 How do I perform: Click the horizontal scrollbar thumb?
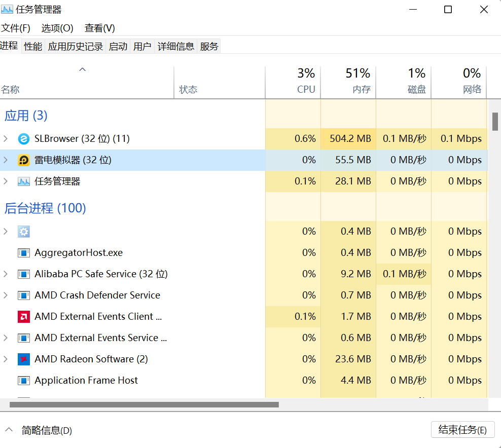pos(144,404)
